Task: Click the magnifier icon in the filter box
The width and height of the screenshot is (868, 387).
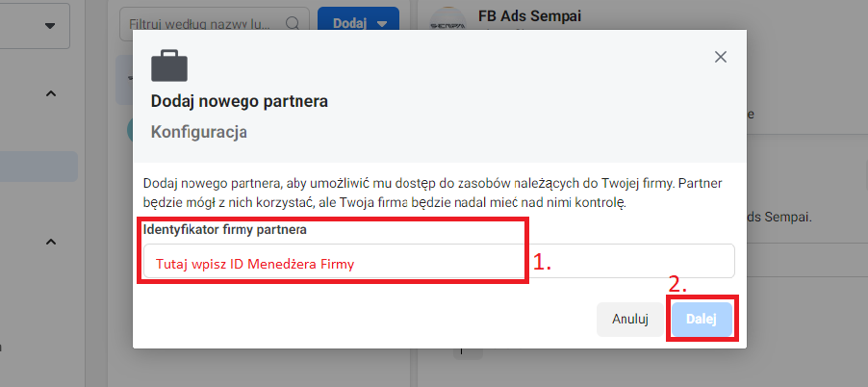Action: coord(293,23)
